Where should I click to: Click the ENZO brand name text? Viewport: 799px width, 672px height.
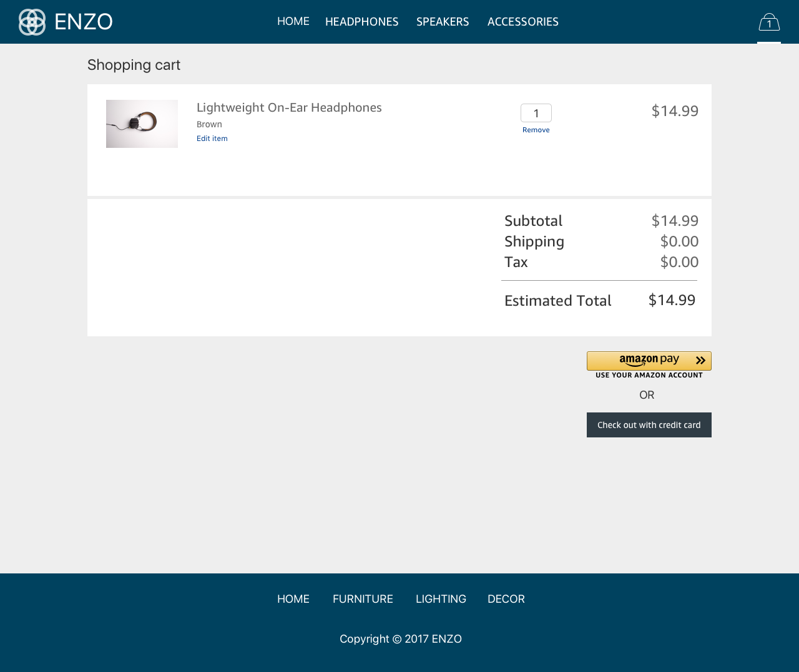click(x=83, y=22)
